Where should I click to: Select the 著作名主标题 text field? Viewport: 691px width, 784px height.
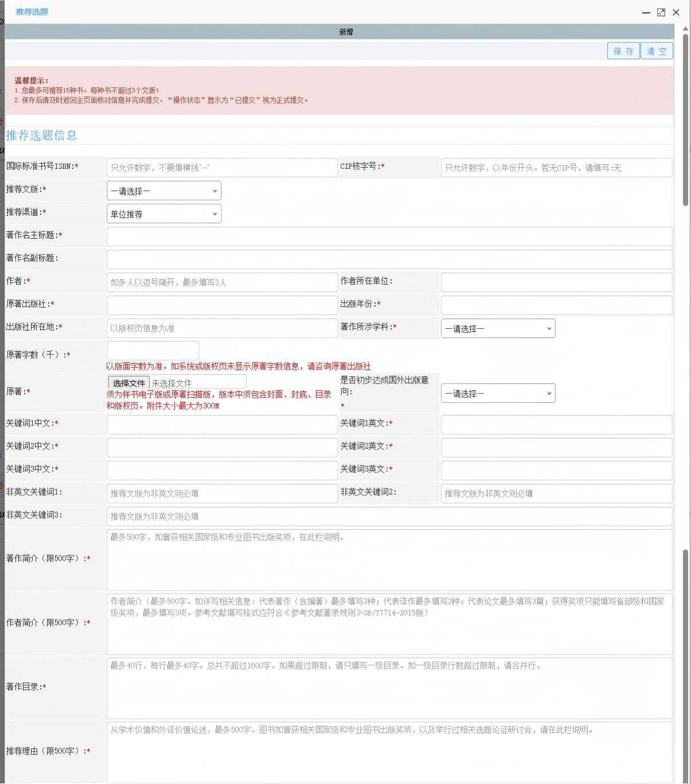pyautogui.click(x=389, y=236)
